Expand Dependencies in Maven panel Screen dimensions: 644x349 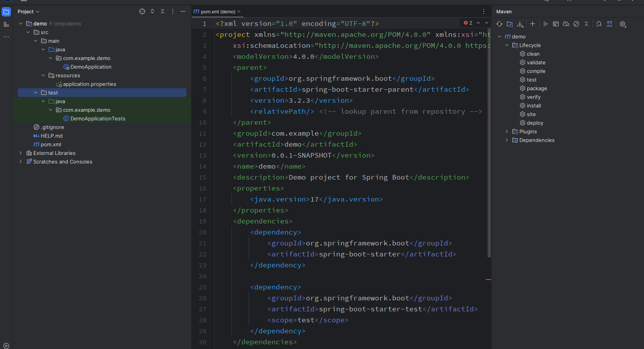coord(507,140)
